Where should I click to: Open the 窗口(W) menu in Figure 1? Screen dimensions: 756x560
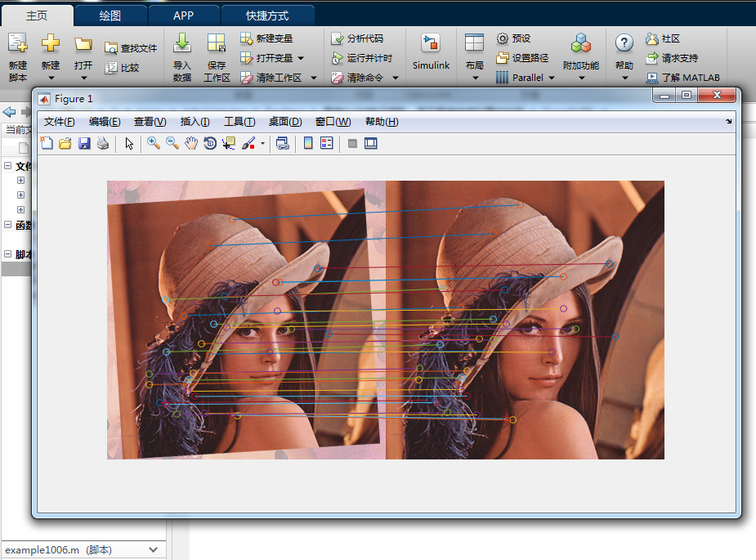tap(333, 122)
